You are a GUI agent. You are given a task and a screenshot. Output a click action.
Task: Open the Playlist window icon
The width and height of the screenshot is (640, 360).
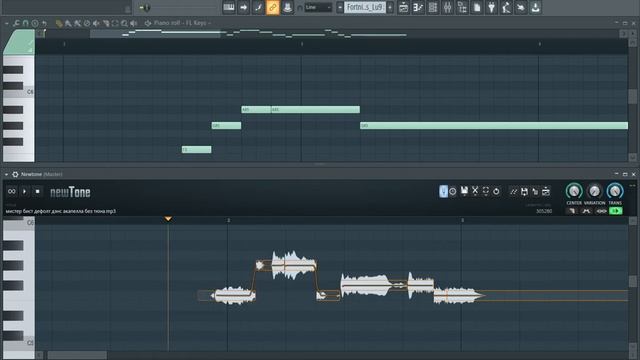tap(404, 7)
